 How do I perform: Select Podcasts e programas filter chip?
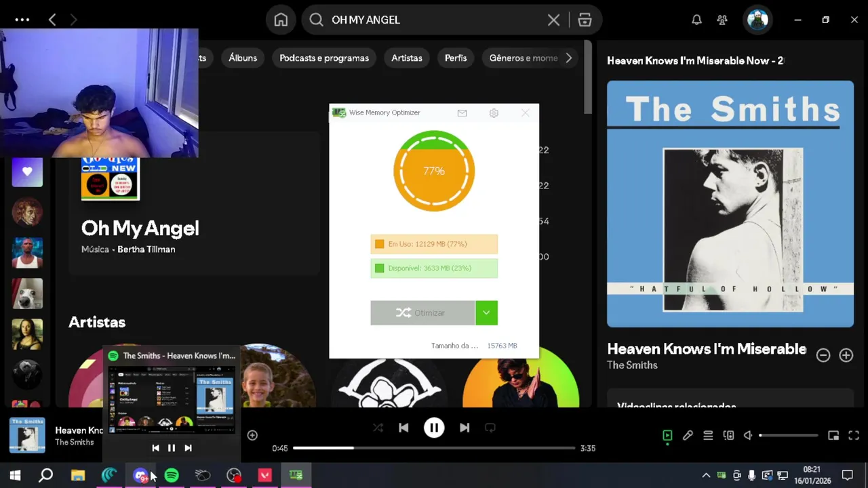[324, 58]
